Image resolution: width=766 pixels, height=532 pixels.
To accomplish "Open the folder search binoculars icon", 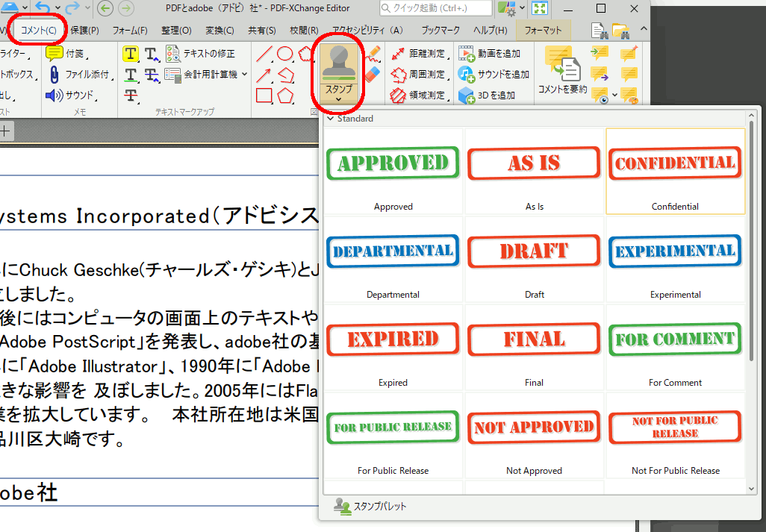I will point(620,31).
